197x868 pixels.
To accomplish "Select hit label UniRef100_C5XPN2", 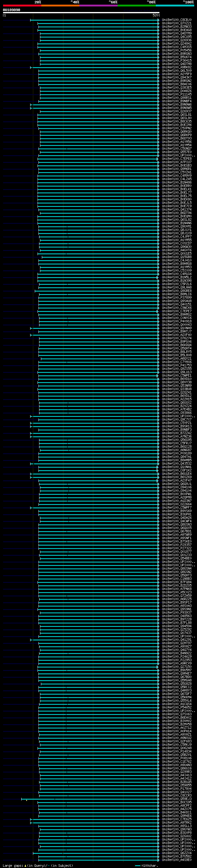I will (177, 128).
